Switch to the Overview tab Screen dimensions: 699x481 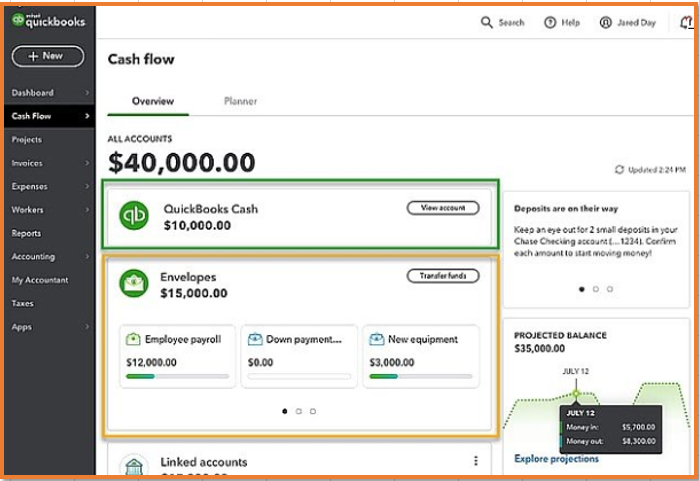(x=152, y=101)
